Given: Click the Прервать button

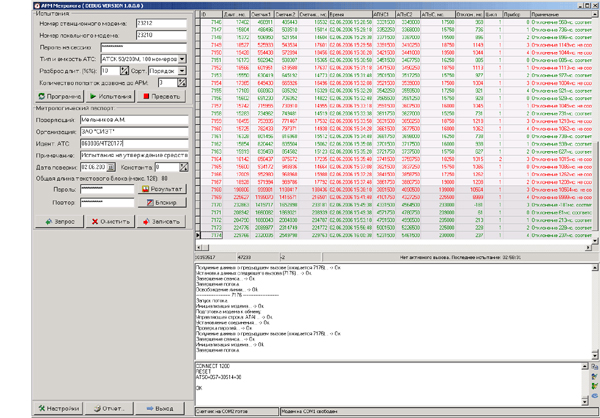Looking at the screenshot, I should [x=161, y=96].
